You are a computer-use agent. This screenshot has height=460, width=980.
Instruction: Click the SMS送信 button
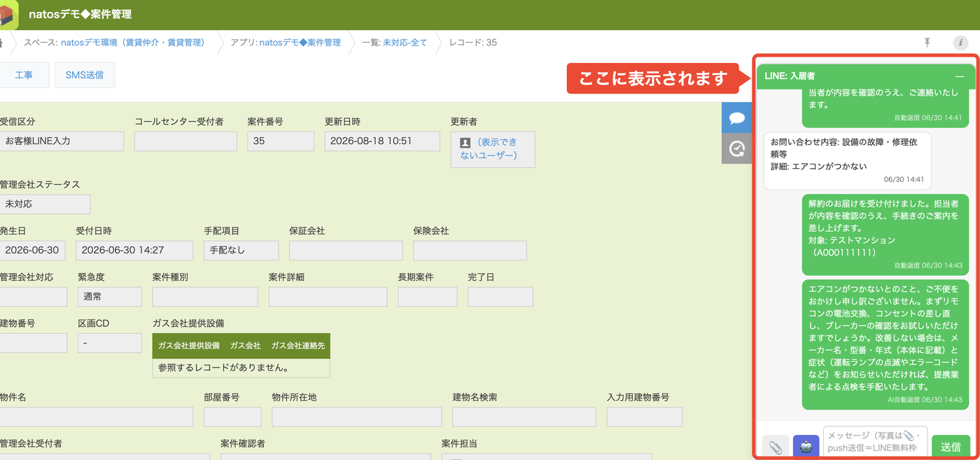pyautogui.click(x=85, y=75)
